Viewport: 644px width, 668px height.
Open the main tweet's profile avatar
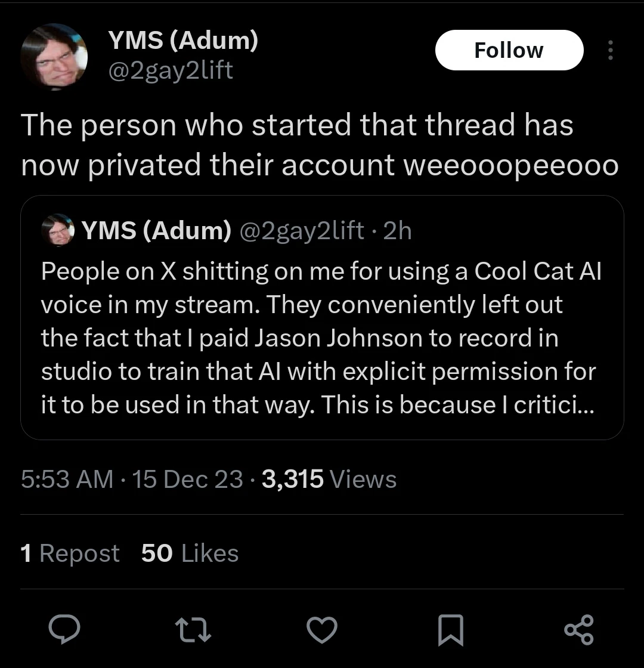54,57
